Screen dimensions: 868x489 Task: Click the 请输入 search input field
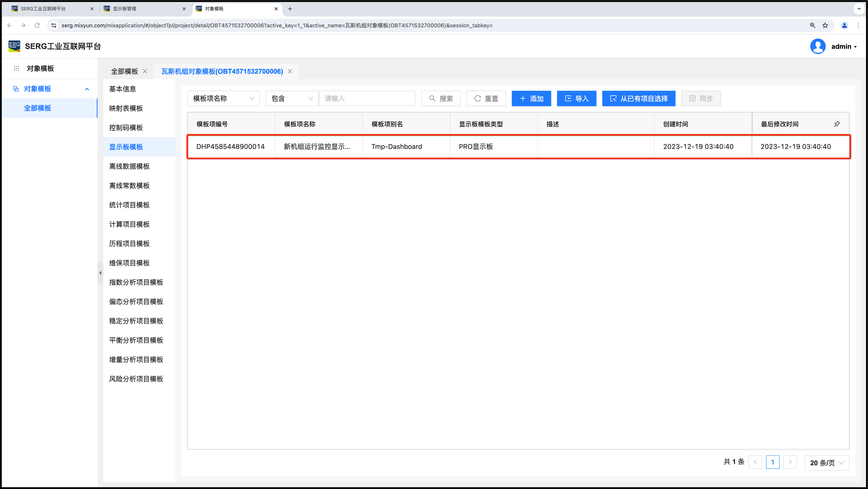pyautogui.click(x=367, y=98)
